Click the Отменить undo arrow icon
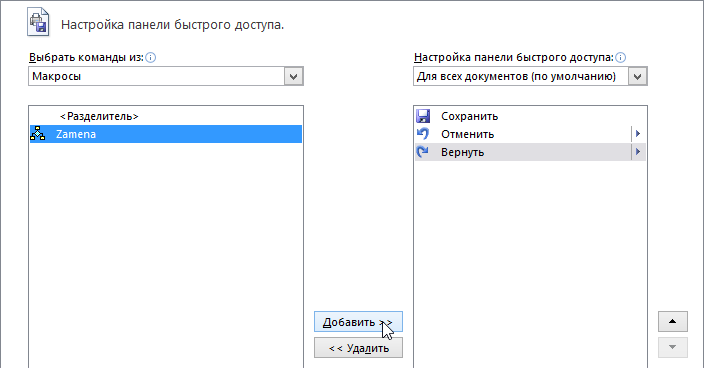 point(423,134)
